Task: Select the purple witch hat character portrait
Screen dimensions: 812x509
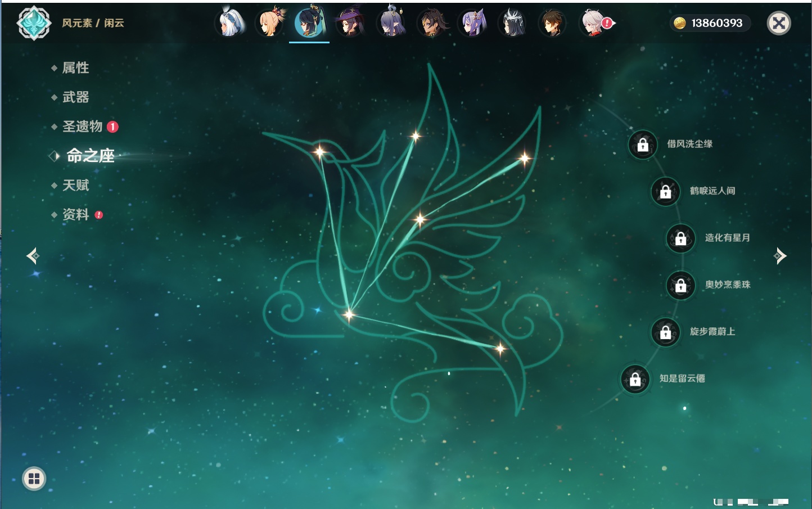Action: click(x=350, y=24)
